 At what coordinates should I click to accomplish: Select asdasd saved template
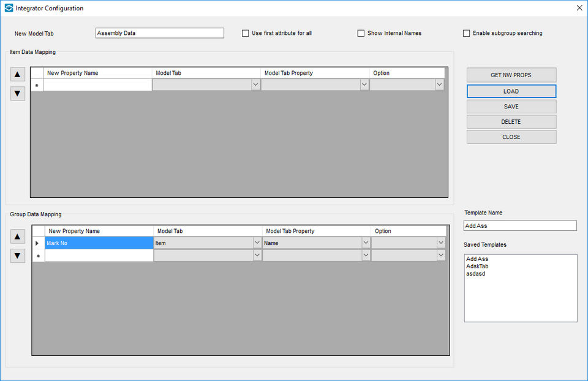(x=475, y=274)
